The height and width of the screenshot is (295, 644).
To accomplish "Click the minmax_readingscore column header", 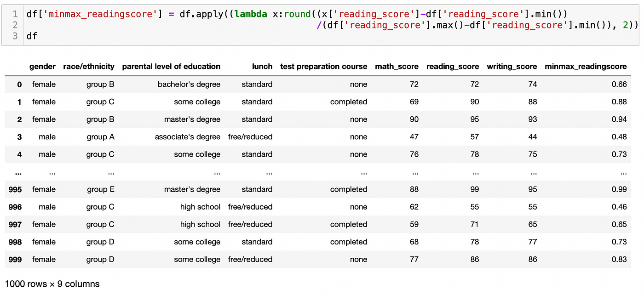I will pyautogui.click(x=586, y=67).
